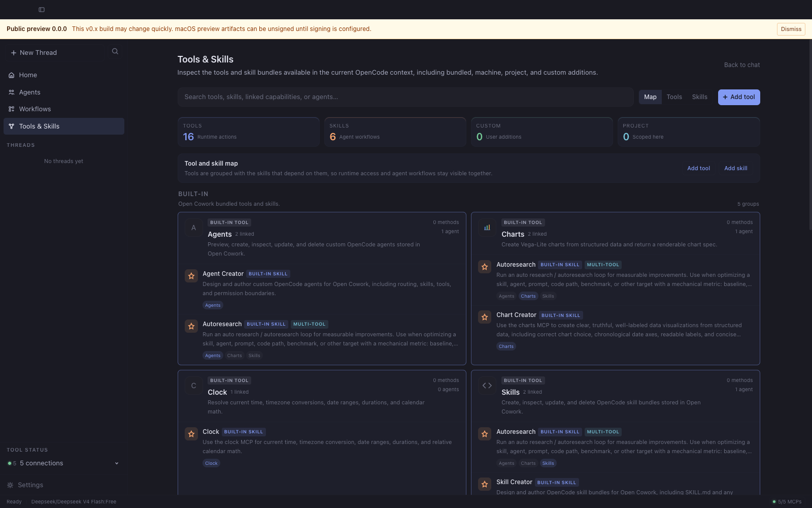Click the Charts tool bar-chart icon
This screenshot has width=812, height=508.
[x=487, y=228]
